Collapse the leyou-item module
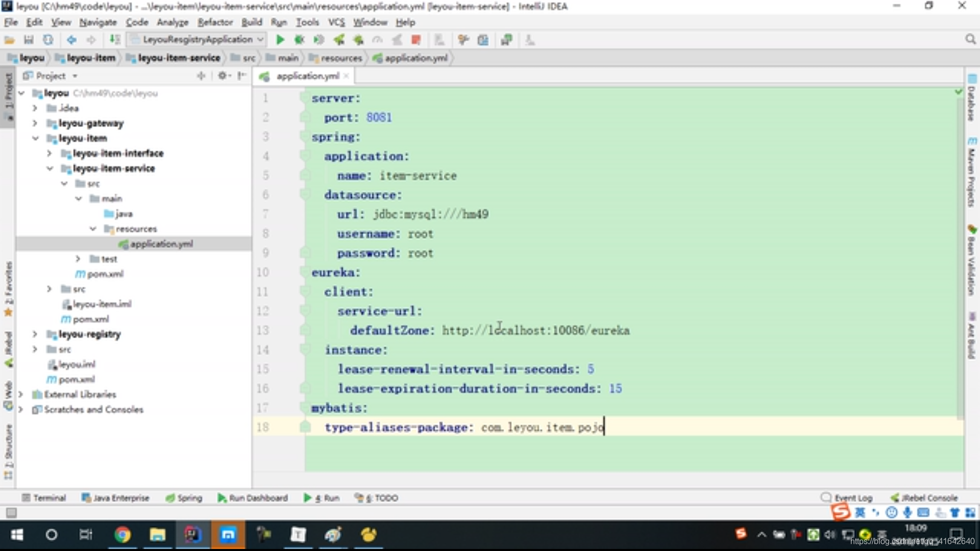 click(35, 138)
